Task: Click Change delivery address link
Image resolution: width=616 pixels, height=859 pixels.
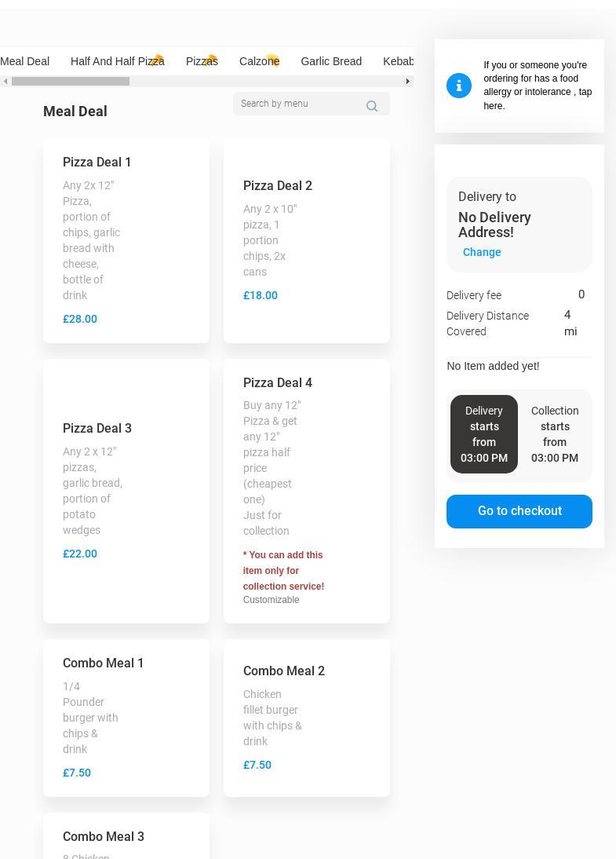Action: coord(482,252)
